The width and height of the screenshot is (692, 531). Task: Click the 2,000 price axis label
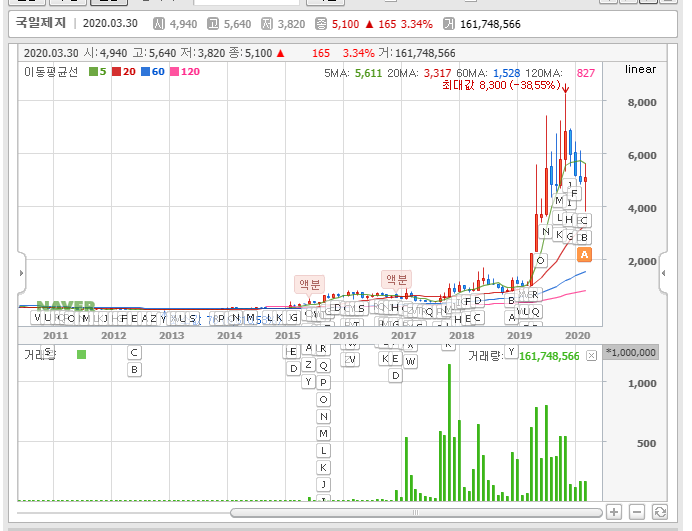click(x=642, y=261)
